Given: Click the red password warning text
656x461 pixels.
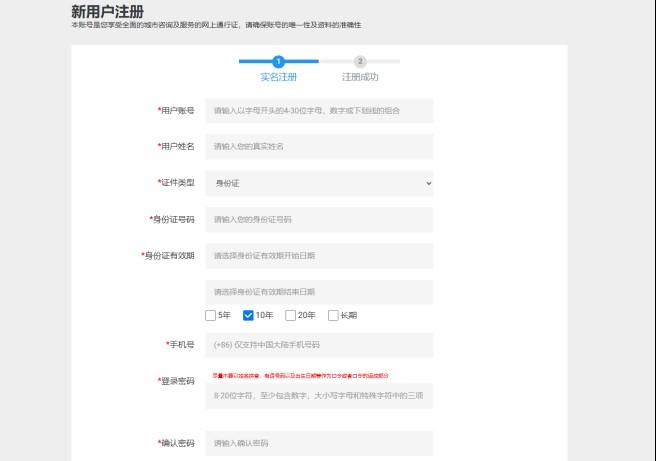Looking at the screenshot, I should pos(300,376).
